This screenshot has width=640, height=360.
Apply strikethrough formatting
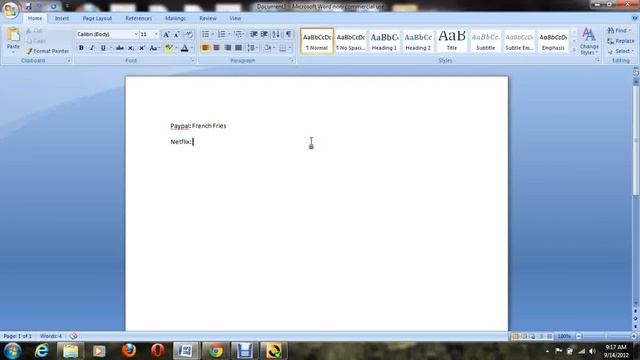120,48
